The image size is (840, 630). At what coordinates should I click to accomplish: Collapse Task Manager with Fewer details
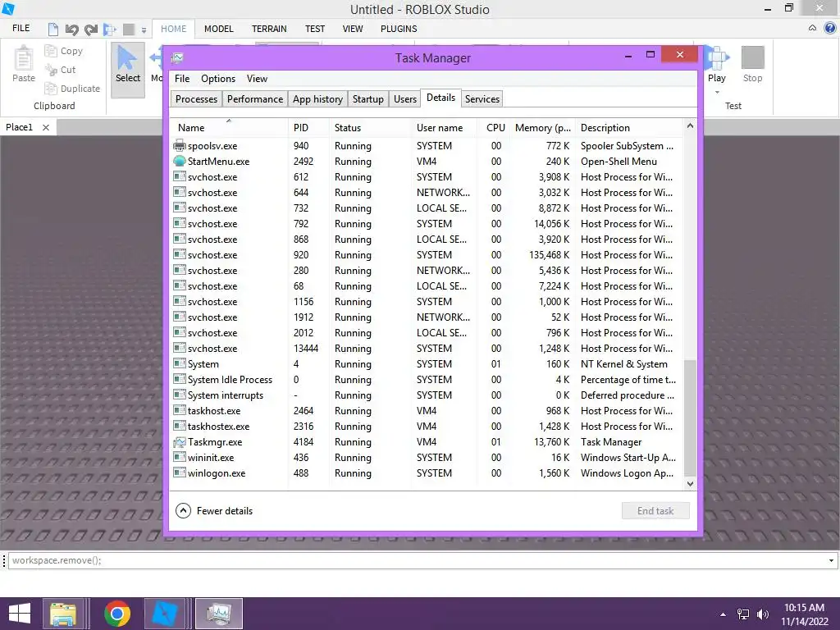coord(214,511)
